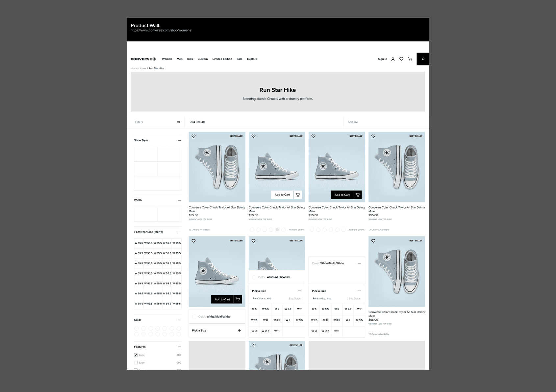
Task: Open the Sort By dropdown
Action: click(386, 122)
